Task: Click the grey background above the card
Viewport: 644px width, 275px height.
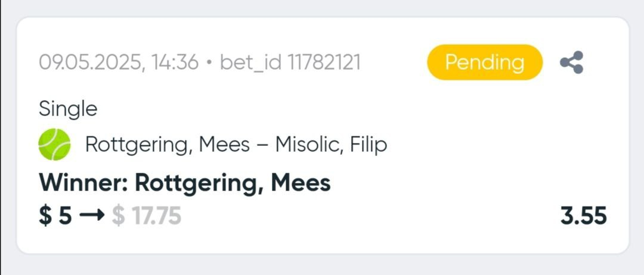Action: pyautogui.click(x=322, y=7)
